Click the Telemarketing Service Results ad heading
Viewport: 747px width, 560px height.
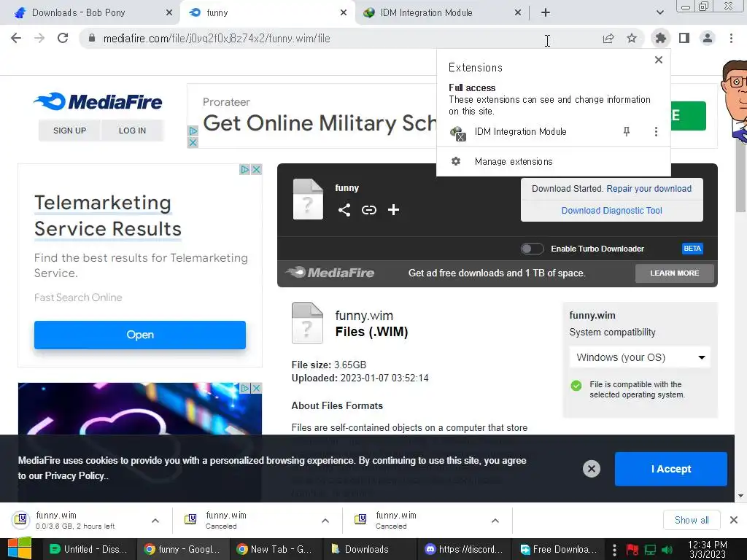[x=108, y=216]
